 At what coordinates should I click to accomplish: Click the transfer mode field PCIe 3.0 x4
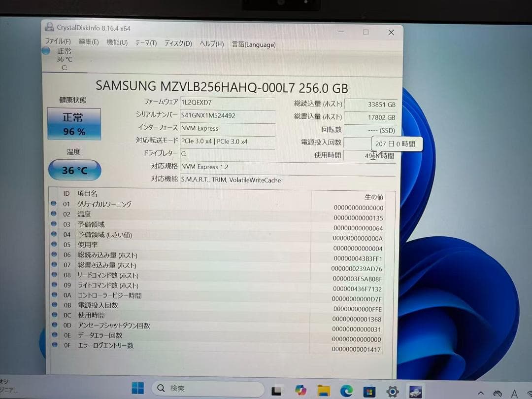click(x=227, y=141)
